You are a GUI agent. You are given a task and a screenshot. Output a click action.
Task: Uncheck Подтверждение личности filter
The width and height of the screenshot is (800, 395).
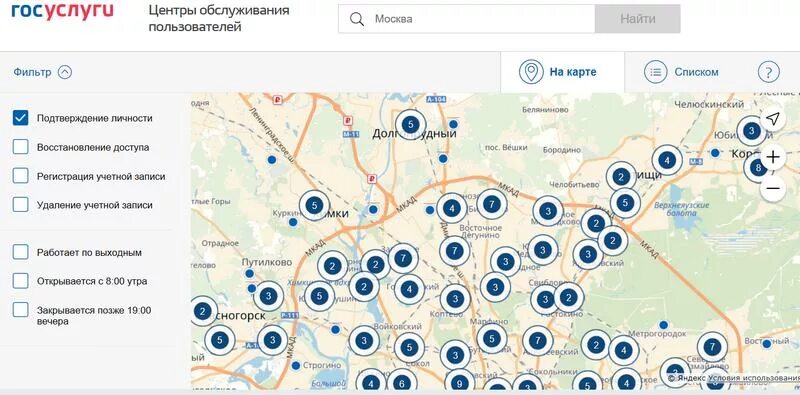pyautogui.click(x=20, y=118)
